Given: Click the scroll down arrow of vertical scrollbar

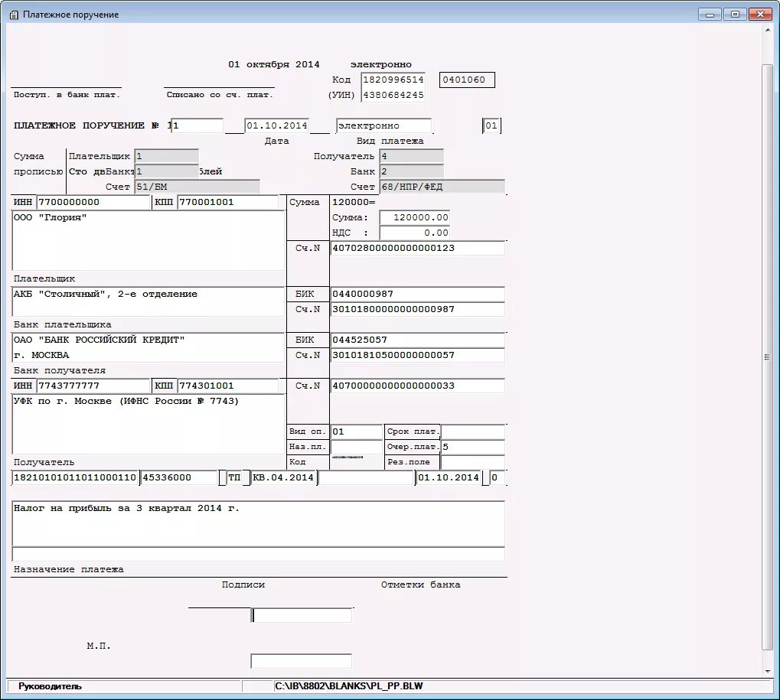Looking at the screenshot, I should (x=768, y=672).
